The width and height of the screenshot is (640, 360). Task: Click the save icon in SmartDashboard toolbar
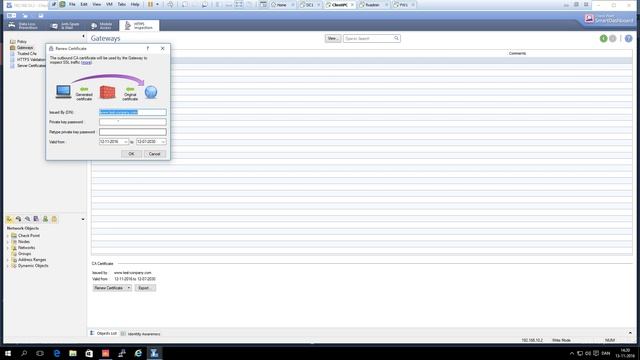click(x=41, y=16)
